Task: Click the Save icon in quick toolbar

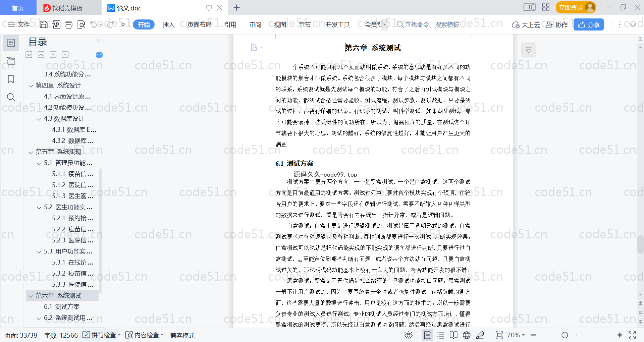Action: pos(44,24)
